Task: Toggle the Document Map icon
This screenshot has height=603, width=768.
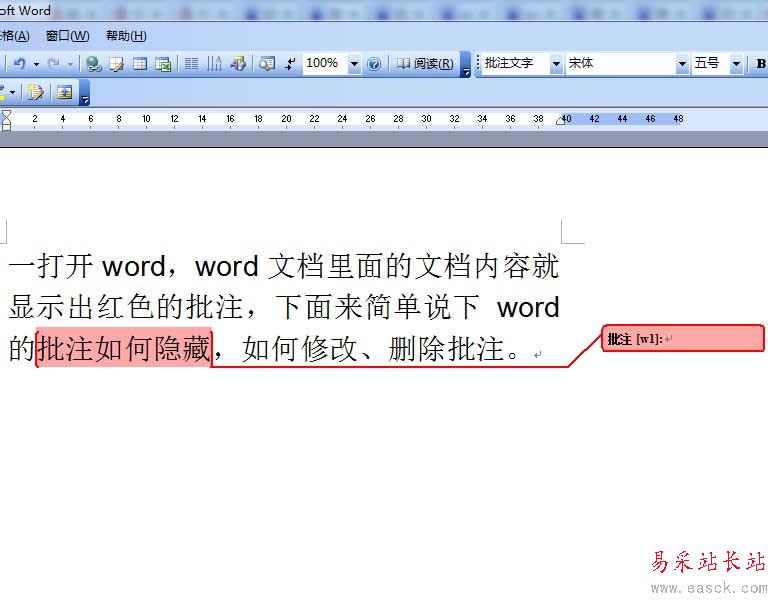Action: pos(267,64)
